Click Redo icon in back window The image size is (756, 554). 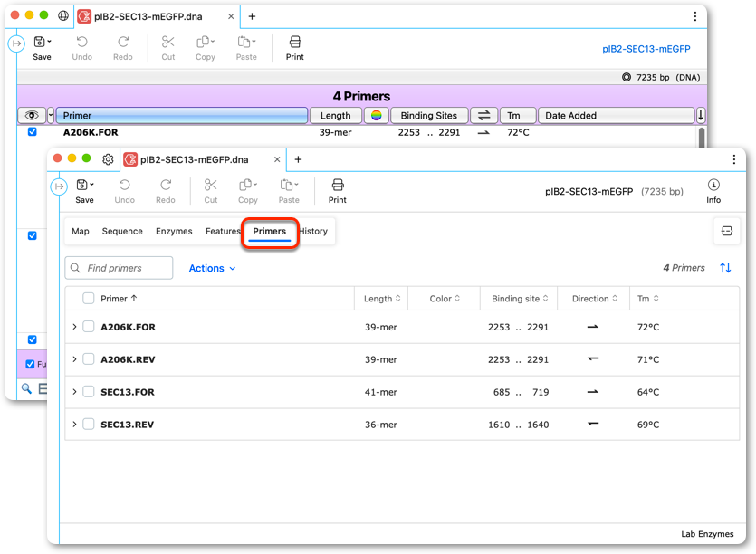click(123, 42)
